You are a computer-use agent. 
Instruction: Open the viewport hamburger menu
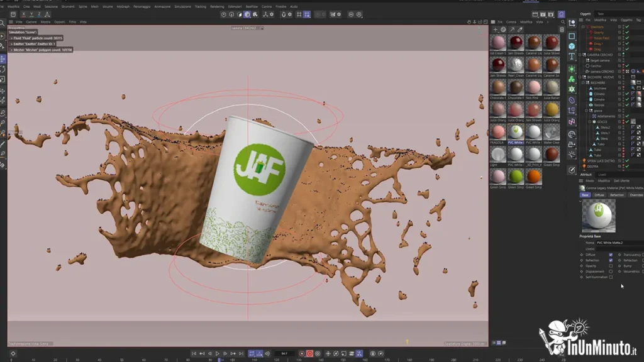click(11, 22)
